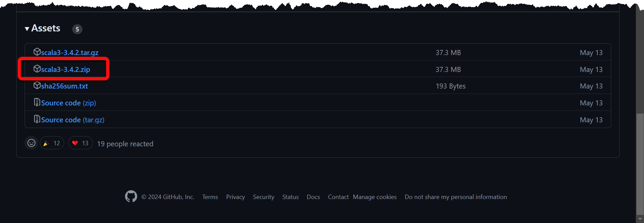Click the zip file icon beside Source code (zip)
This screenshot has width=644, height=223.
pyautogui.click(x=37, y=102)
